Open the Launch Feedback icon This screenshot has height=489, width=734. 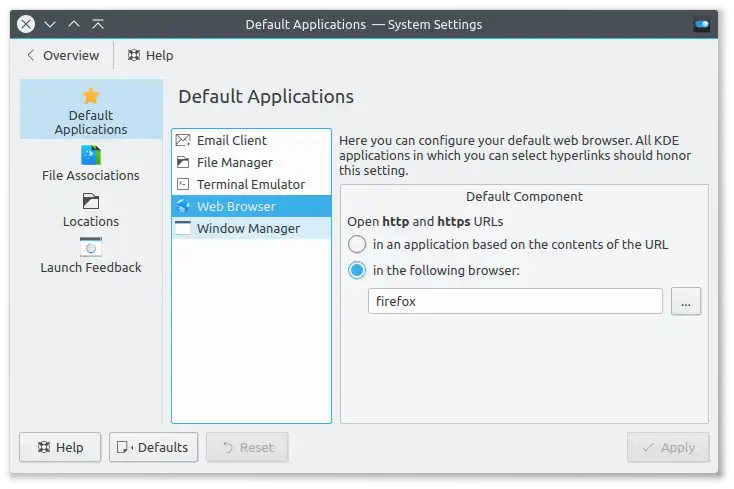pyautogui.click(x=91, y=247)
